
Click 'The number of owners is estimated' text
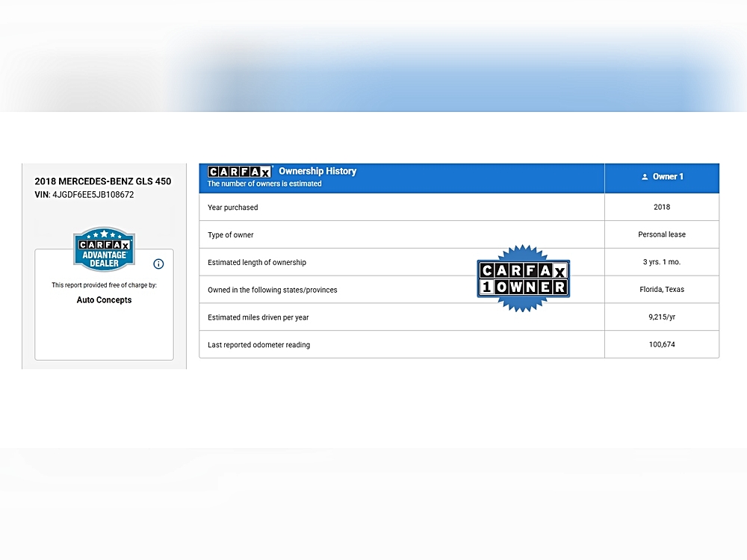264,184
